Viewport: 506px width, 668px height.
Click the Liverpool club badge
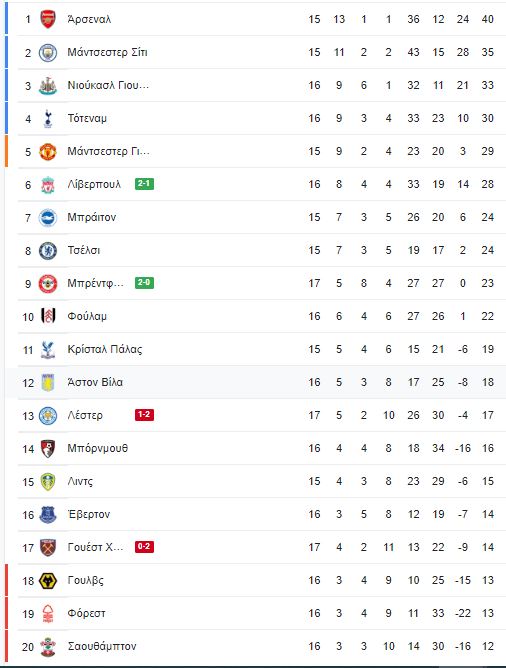(x=48, y=184)
